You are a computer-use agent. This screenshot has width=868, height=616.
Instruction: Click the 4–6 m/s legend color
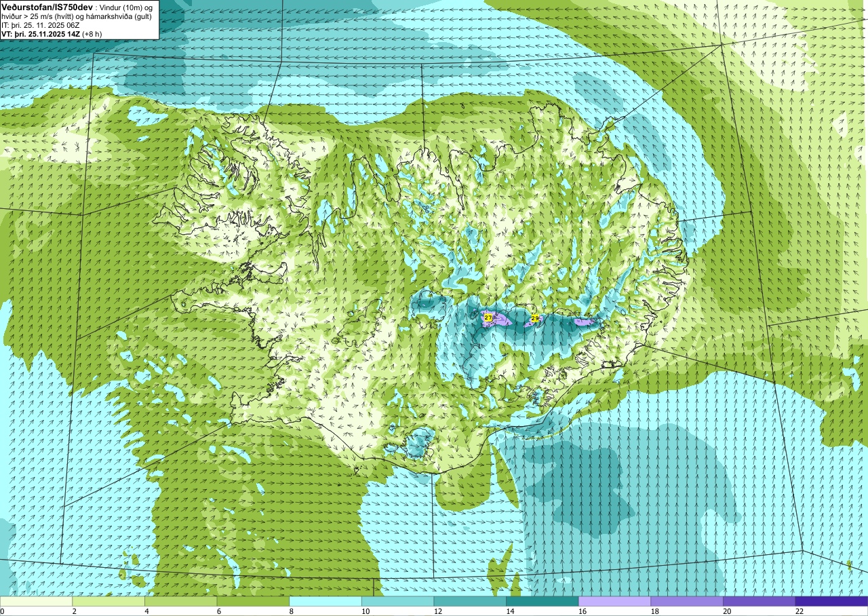pos(181,601)
